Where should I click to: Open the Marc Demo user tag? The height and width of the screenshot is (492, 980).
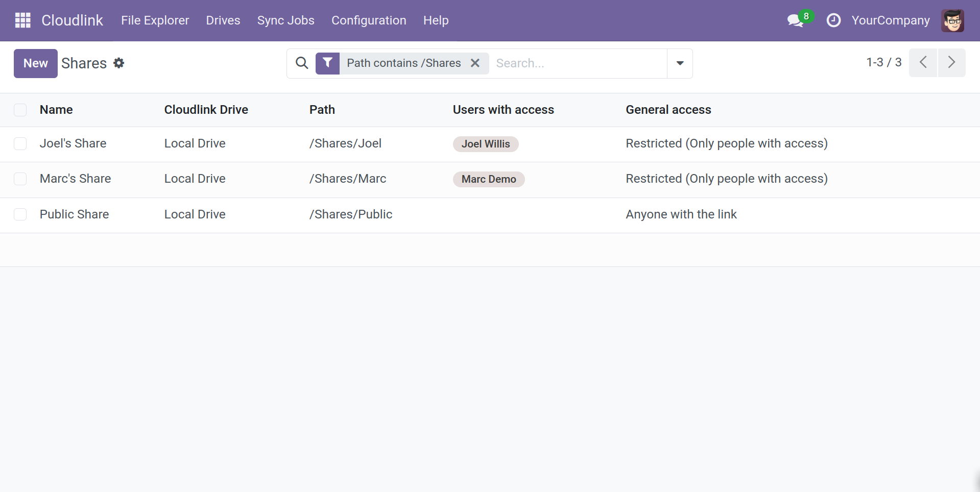tap(488, 179)
